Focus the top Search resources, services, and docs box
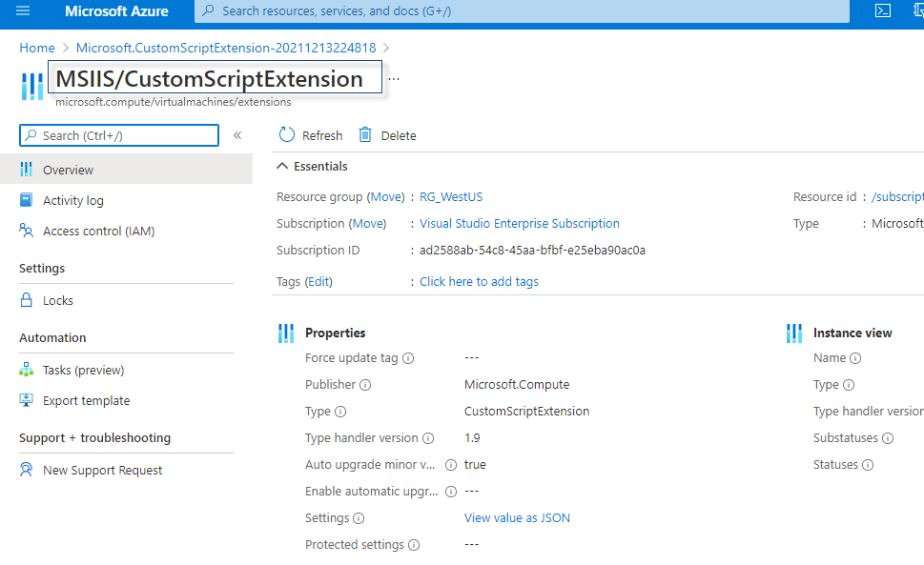Screen dimensions: 924x565 tap(523, 11)
